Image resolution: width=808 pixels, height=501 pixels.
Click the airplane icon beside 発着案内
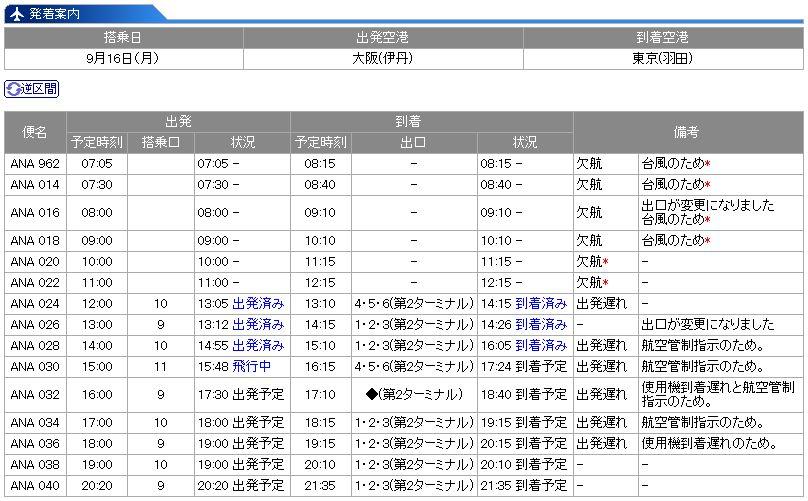tap(15, 13)
